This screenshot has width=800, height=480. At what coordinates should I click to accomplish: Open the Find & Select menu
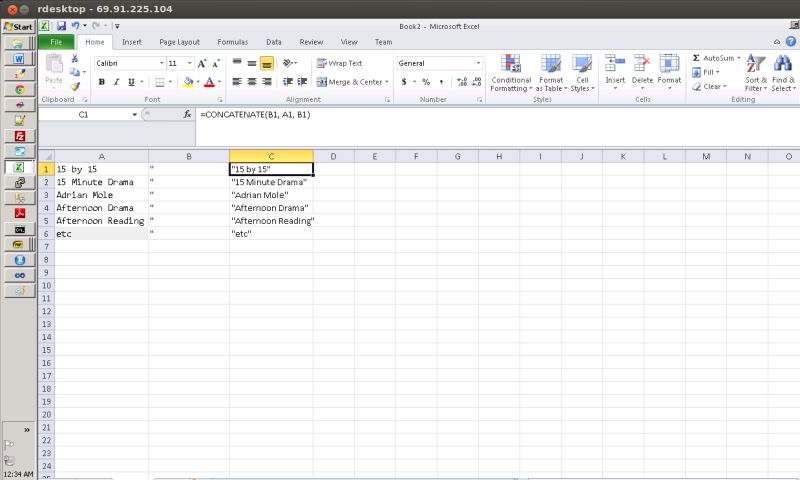tap(783, 72)
